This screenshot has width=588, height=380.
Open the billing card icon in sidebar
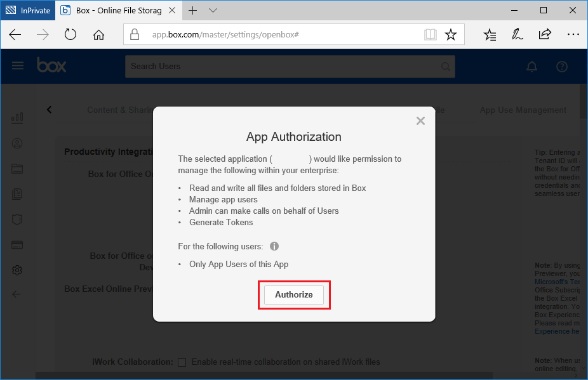[x=17, y=245]
